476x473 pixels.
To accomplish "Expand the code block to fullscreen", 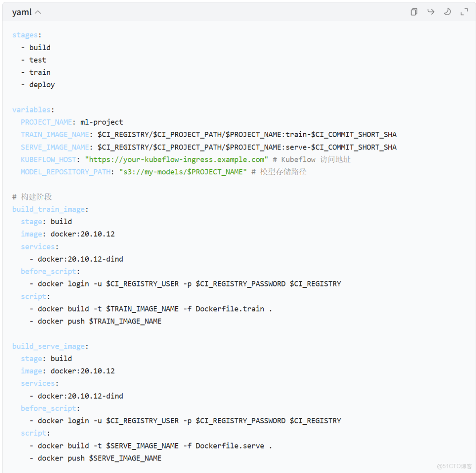I will [x=464, y=12].
